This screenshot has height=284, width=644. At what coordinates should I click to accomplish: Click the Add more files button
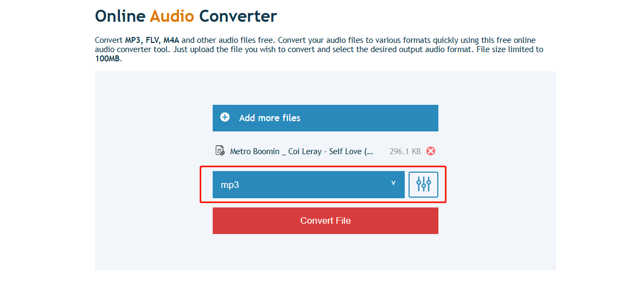coord(326,118)
